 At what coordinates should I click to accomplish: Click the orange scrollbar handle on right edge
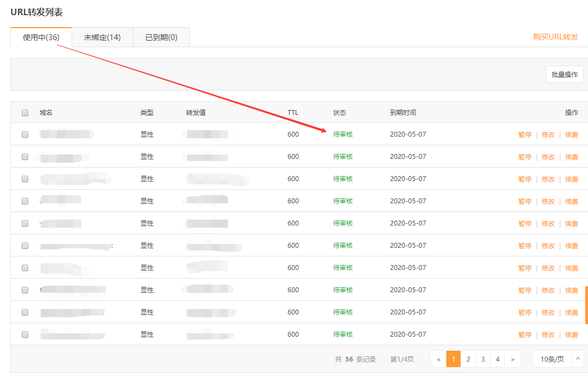click(x=586, y=305)
